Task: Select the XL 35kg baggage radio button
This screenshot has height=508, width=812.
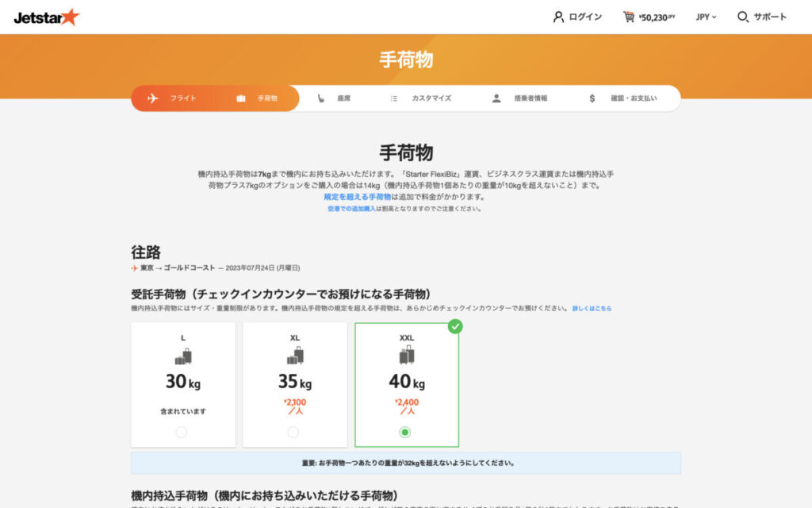Action: [294, 433]
